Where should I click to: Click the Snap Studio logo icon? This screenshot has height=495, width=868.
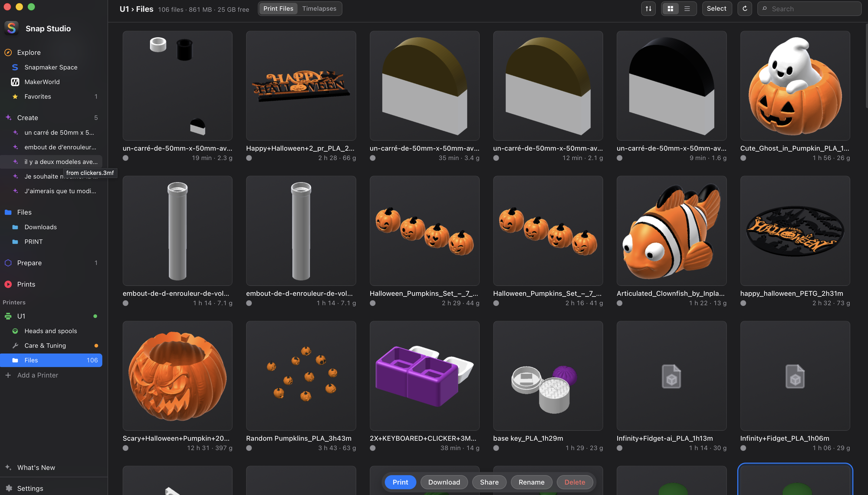(12, 28)
